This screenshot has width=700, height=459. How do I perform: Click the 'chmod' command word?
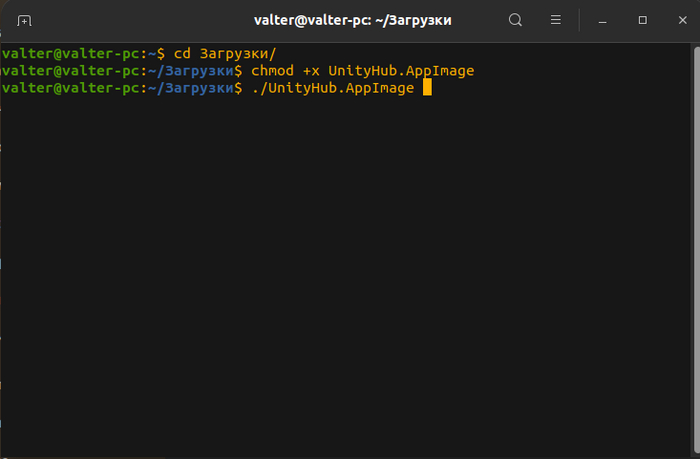point(274,71)
